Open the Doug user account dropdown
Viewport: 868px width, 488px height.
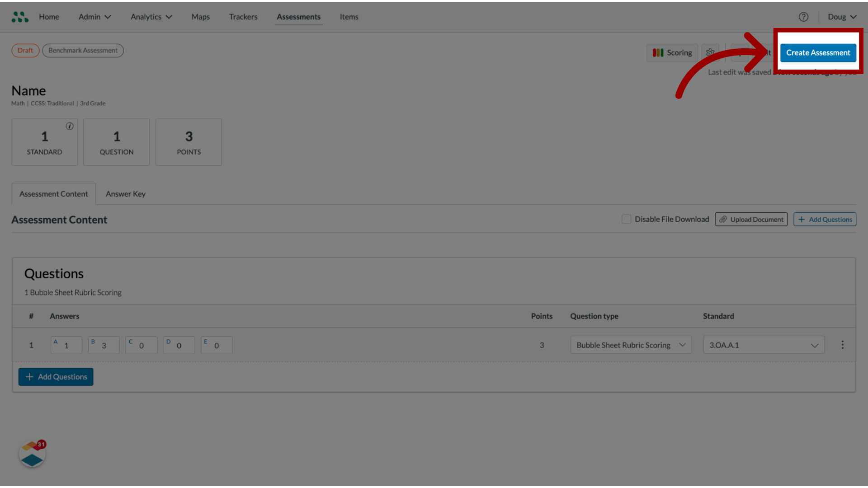[841, 16]
